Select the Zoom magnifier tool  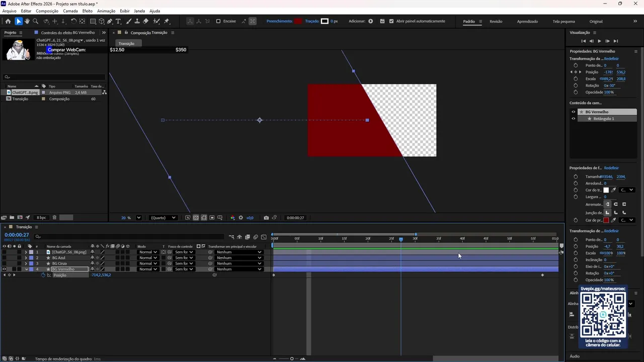click(x=35, y=21)
